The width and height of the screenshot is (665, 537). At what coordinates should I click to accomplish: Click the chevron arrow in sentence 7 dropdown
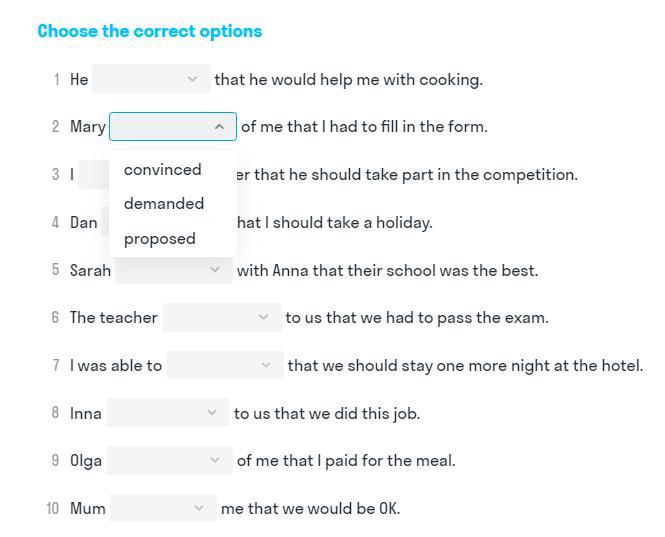[x=266, y=366]
